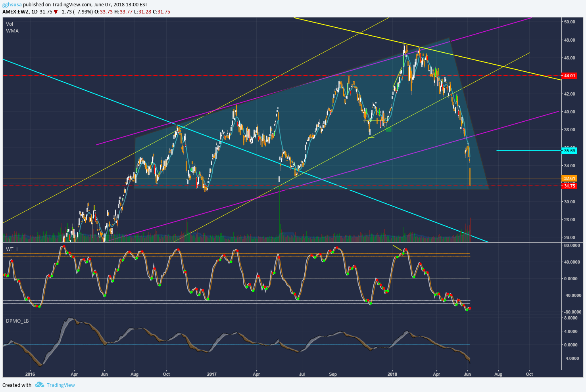Click 38.00 on the price axis
This screenshot has width=586, height=392.
click(569, 130)
